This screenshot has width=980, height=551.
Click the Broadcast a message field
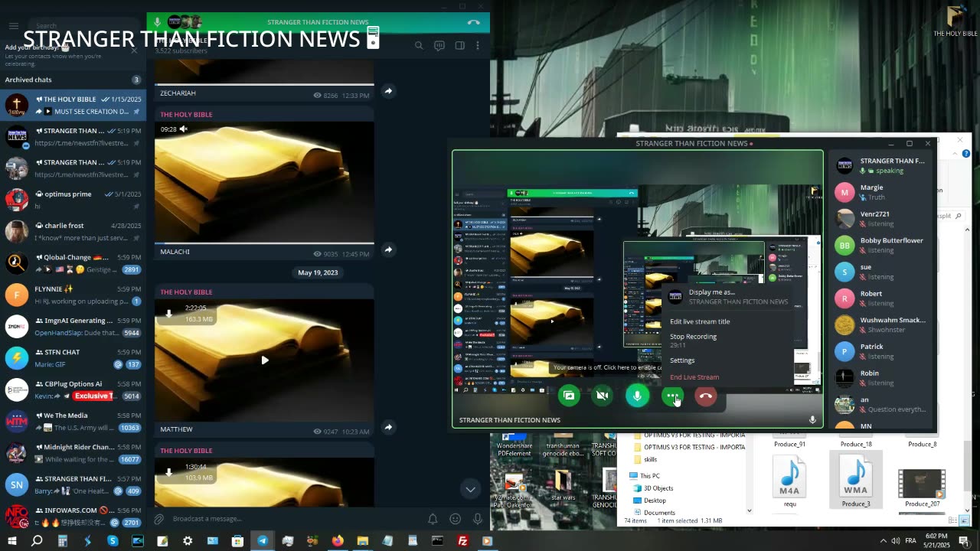point(295,519)
